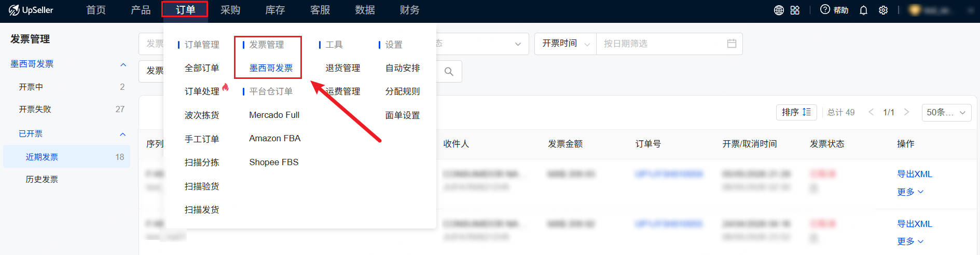
Task: Open the 财务 top menu
Action: (410, 10)
